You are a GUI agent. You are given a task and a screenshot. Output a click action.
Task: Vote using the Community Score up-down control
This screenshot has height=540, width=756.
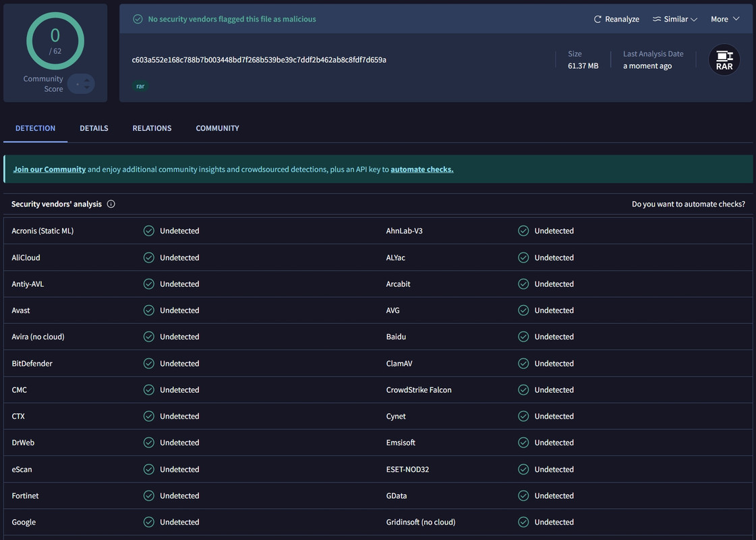81,84
